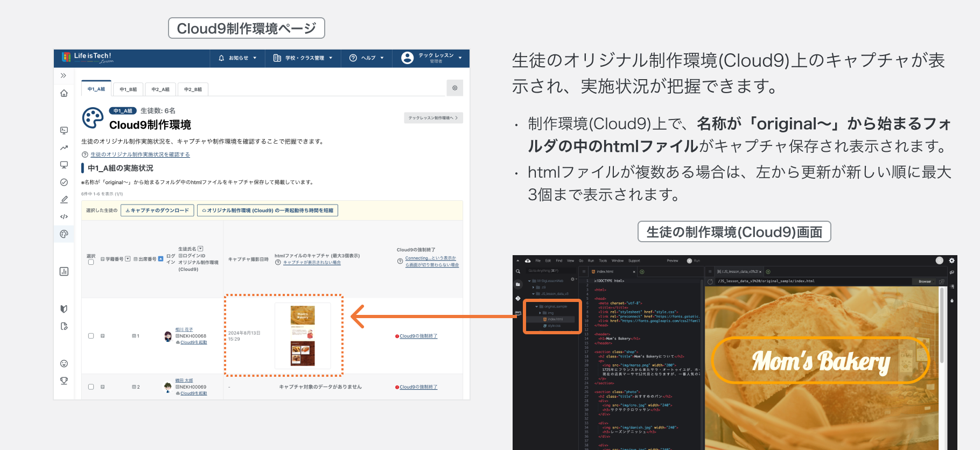The width and height of the screenshot is (980, 450).
Task: Open the Tools menu in Cloud9 IDE
Action: pyautogui.click(x=603, y=261)
